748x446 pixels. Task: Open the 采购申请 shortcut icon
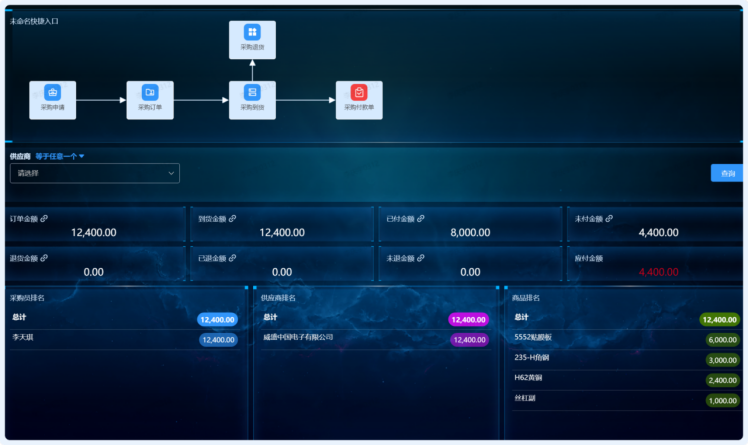coord(52,92)
